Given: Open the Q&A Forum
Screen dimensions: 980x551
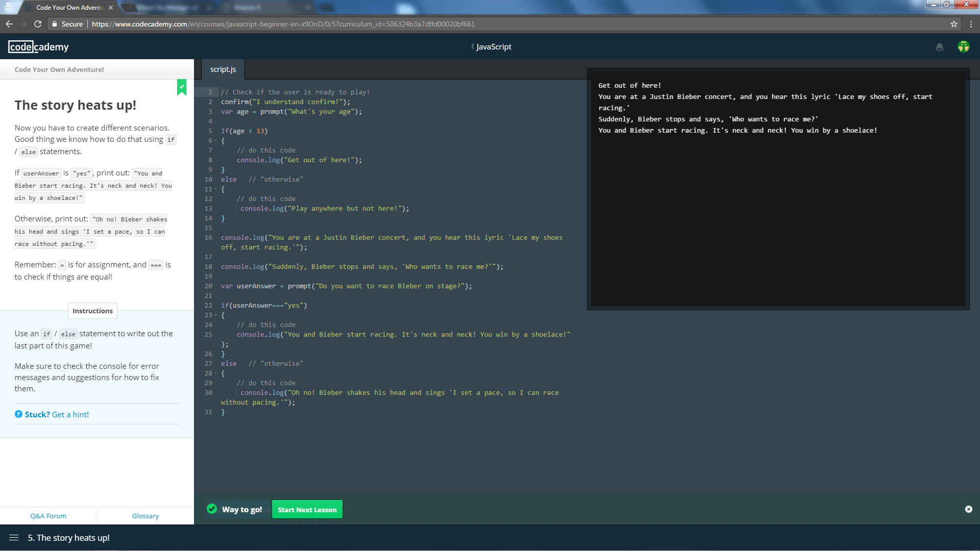Looking at the screenshot, I should tap(48, 516).
